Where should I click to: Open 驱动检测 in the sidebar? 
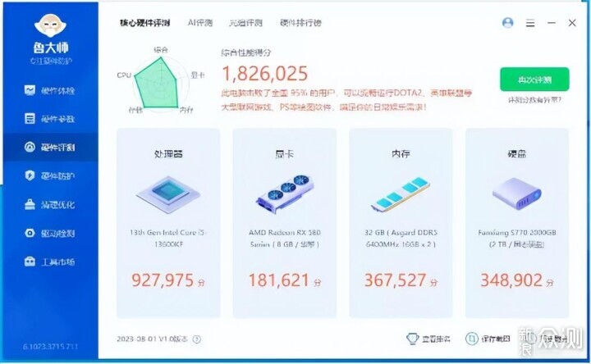50,233
